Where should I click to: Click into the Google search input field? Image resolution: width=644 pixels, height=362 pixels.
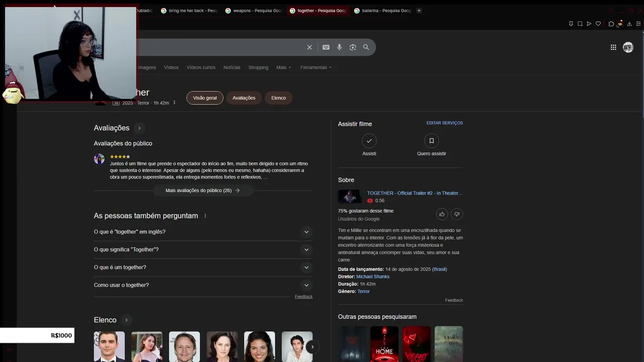(x=221, y=47)
